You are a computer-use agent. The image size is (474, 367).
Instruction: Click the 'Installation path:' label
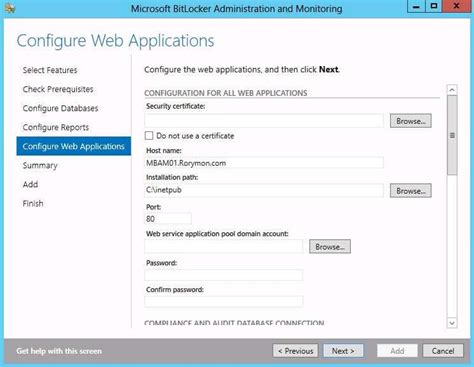point(172,177)
